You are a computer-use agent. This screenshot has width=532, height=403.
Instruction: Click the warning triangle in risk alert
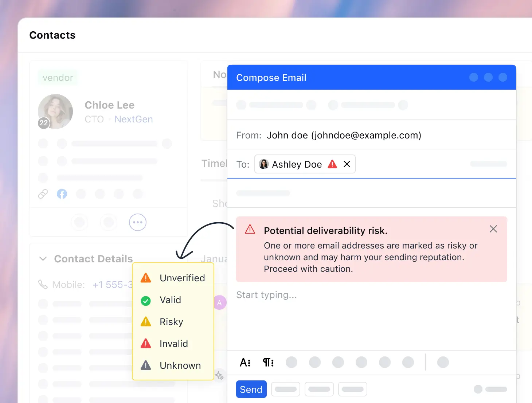[x=250, y=229]
